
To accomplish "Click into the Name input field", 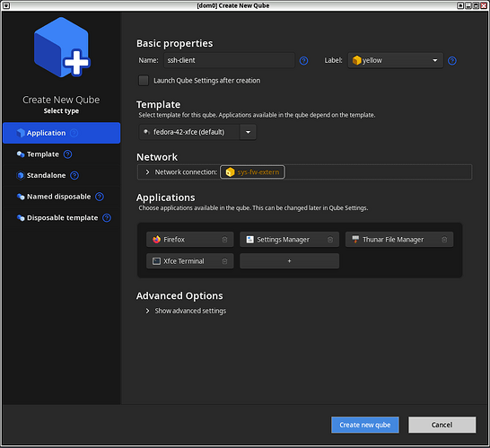I will (x=229, y=60).
